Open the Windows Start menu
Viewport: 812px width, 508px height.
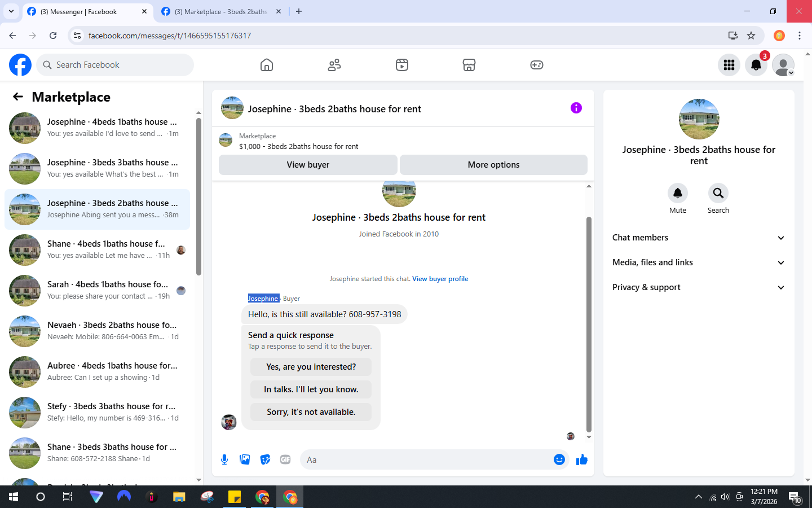(x=14, y=497)
